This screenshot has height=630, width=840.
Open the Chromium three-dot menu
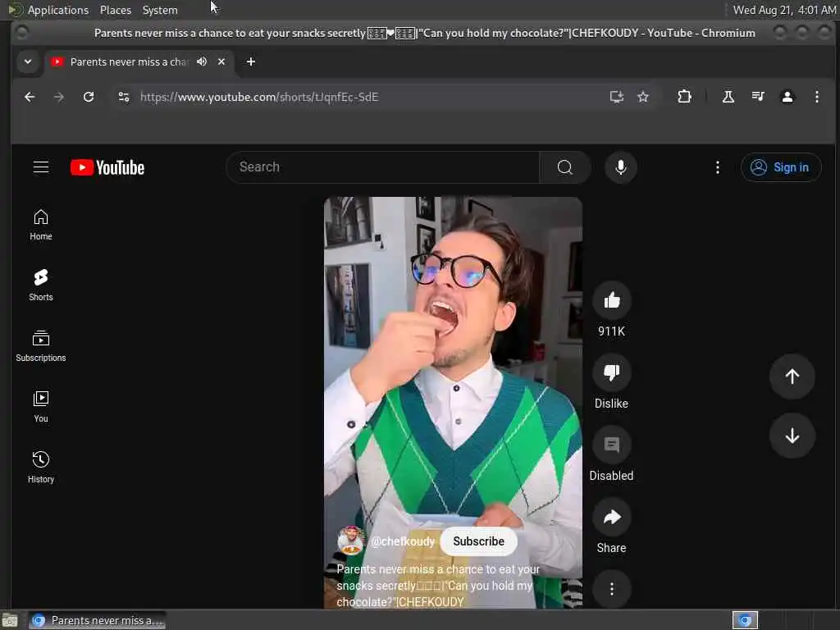pos(816,97)
